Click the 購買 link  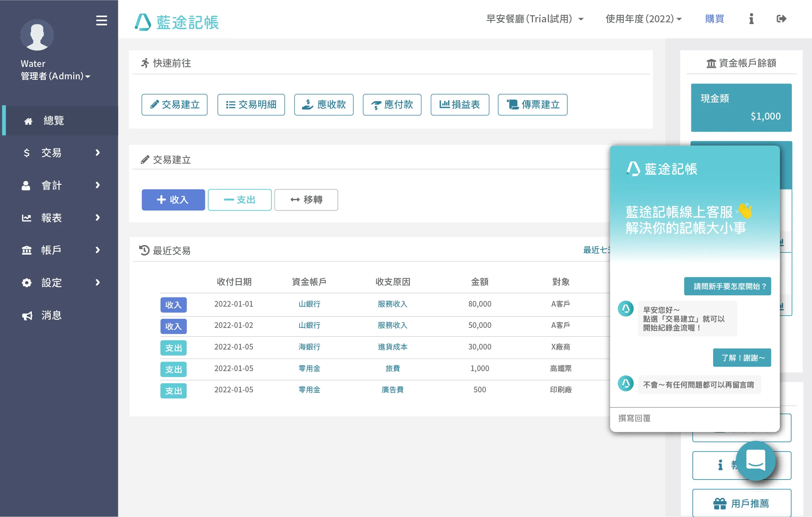pos(714,19)
